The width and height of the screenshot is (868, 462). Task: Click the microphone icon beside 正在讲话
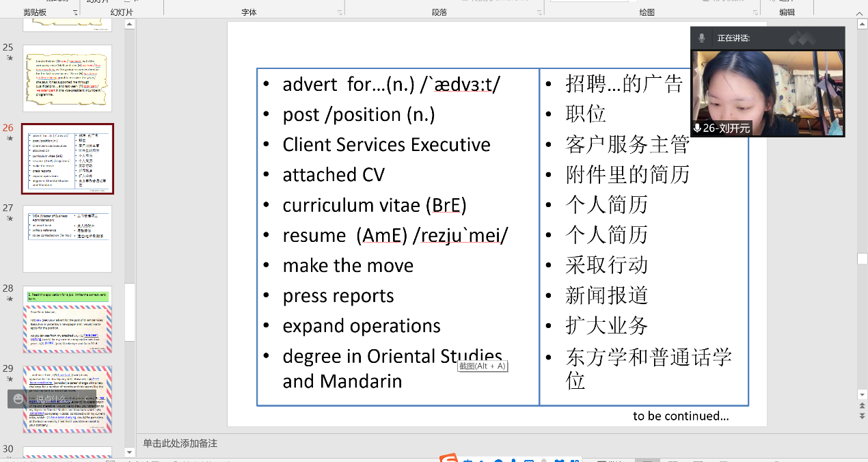pos(701,38)
